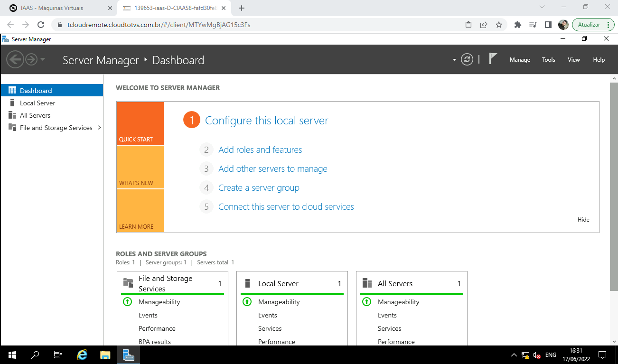Click the Local Server sidebar icon

(x=12, y=103)
